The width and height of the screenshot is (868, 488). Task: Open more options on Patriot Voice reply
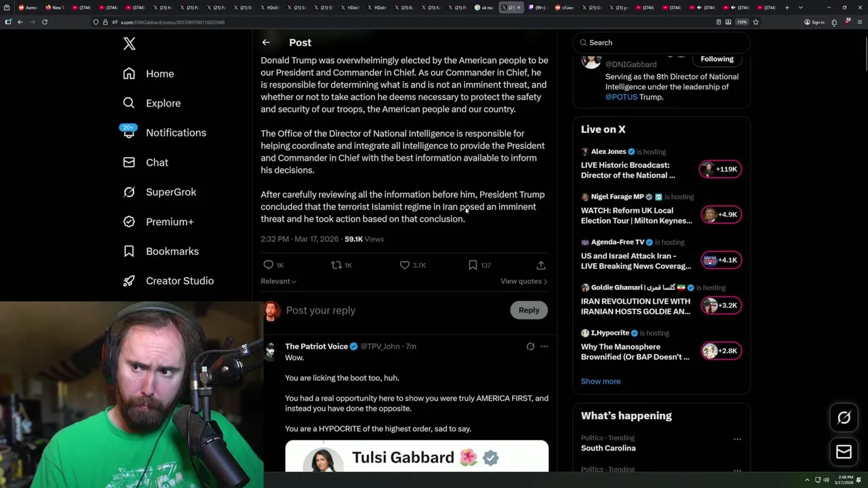[544, 346]
